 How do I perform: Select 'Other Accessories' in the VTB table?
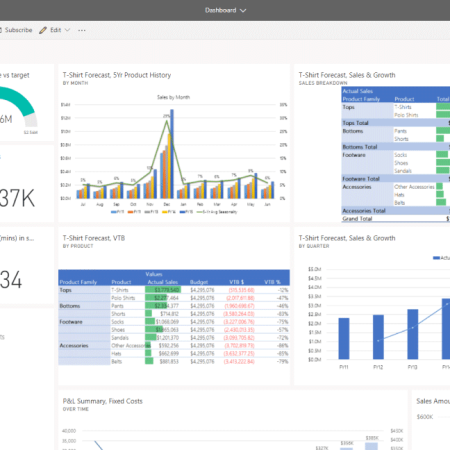(131, 346)
